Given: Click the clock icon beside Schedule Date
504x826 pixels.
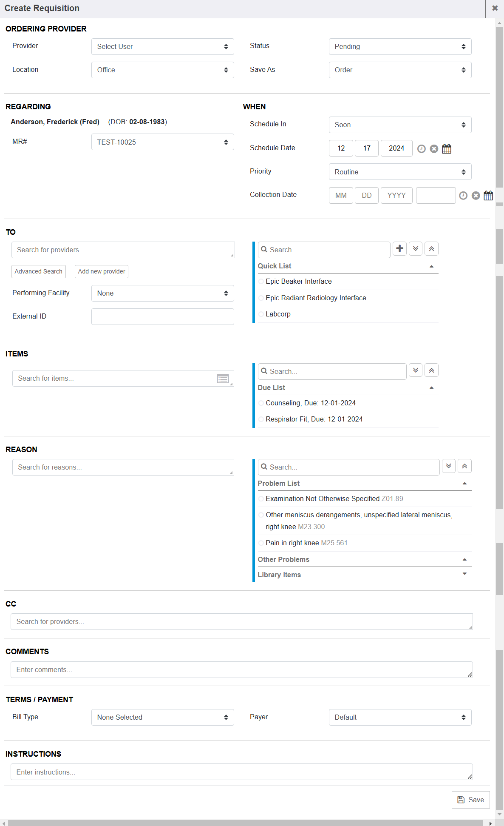Looking at the screenshot, I should 421,149.
